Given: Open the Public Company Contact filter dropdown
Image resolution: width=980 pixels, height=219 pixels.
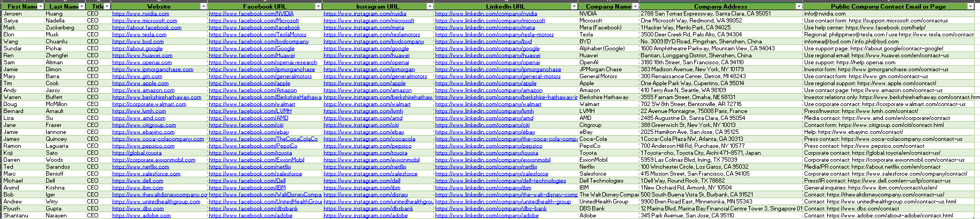Looking at the screenshot, I should pyautogui.click(x=970, y=6).
